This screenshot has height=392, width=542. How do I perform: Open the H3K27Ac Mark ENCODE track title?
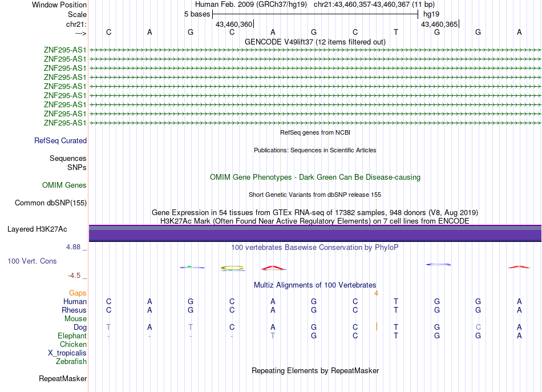pyautogui.click(x=315, y=221)
